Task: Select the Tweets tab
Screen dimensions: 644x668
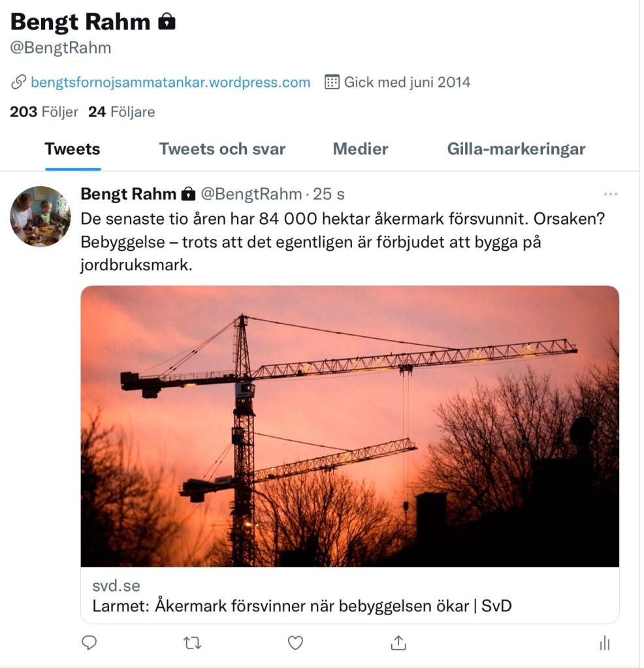Action: click(x=72, y=149)
